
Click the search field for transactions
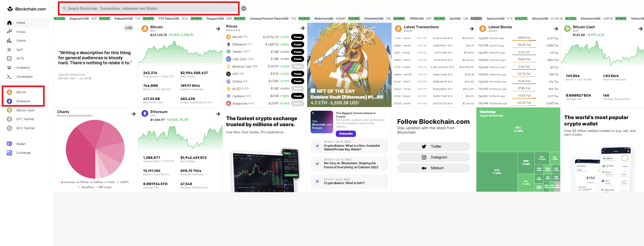coord(149,8)
